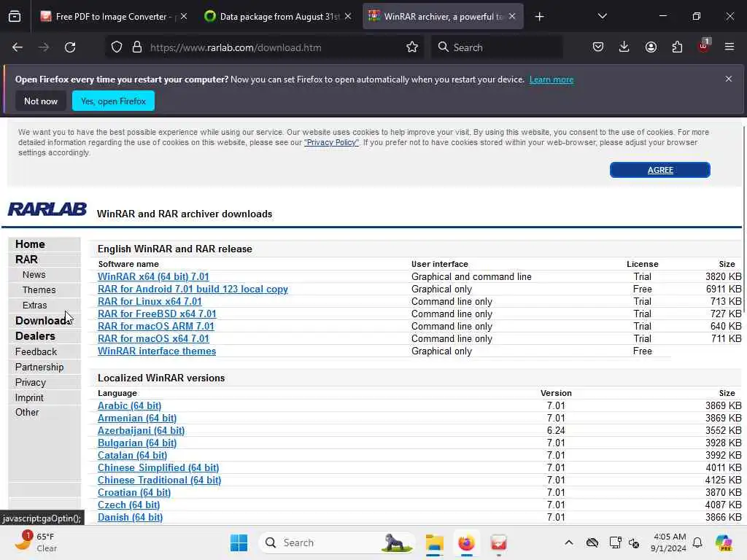The height and width of the screenshot is (560, 747).
Task: Open Firefox View icon in tab bar
Action: click(15, 17)
